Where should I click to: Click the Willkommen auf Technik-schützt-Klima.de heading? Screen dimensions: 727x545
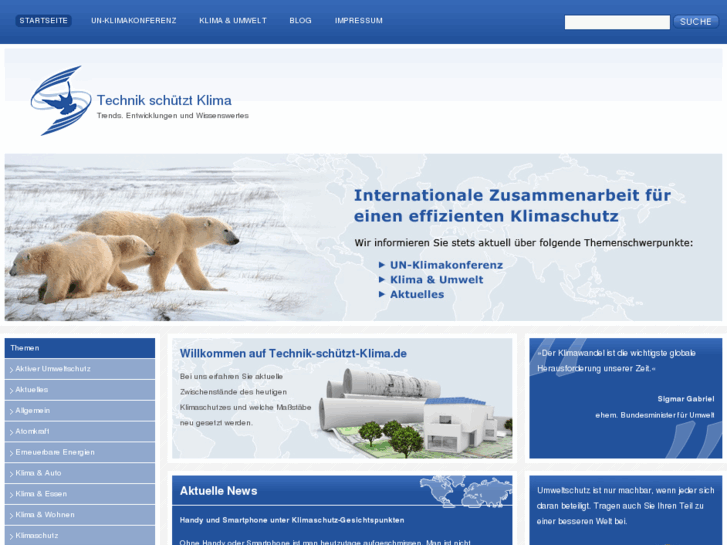293,353
